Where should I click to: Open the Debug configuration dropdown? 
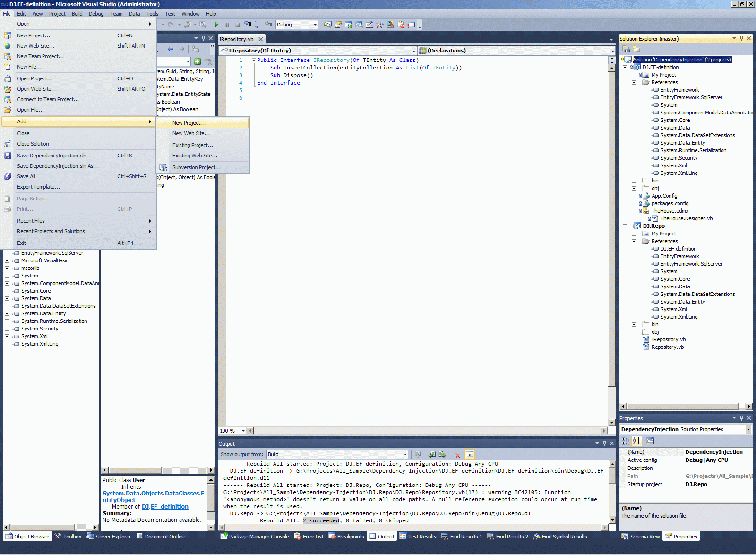pyautogui.click(x=315, y=25)
